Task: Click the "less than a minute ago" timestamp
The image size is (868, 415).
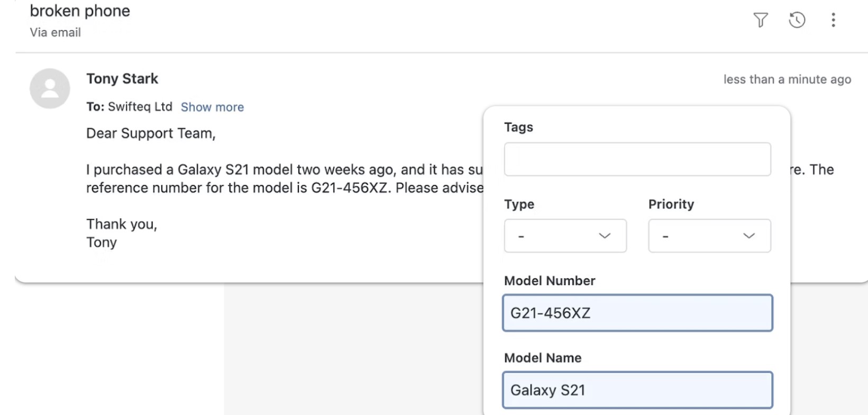Action: tap(787, 79)
